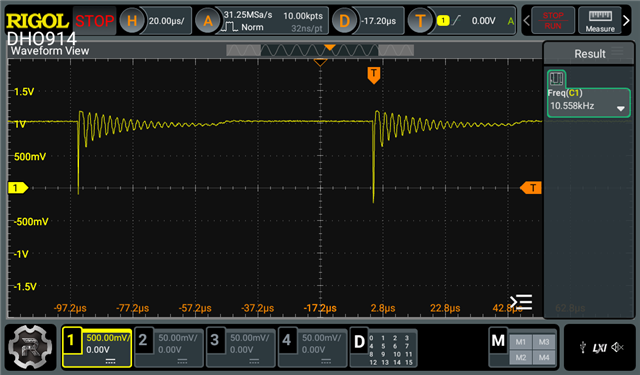Click the Norm acquisition mode label
The width and height of the screenshot is (640, 375).
(x=252, y=27)
